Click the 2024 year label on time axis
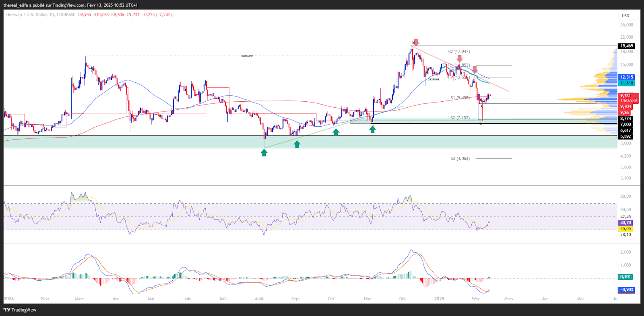The image size is (644, 316). [x=9, y=299]
